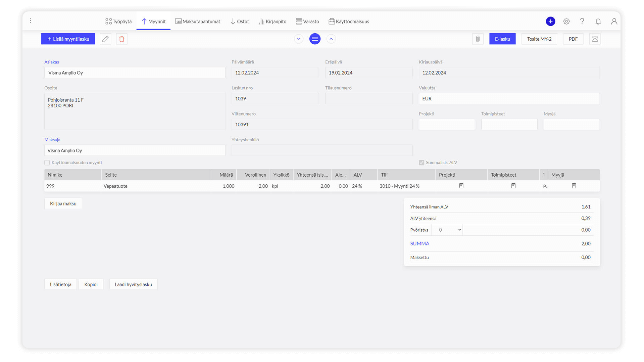This screenshot has height=362, width=644.
Task: Open attachments with paperclip icon
Action: coord(478,39)
